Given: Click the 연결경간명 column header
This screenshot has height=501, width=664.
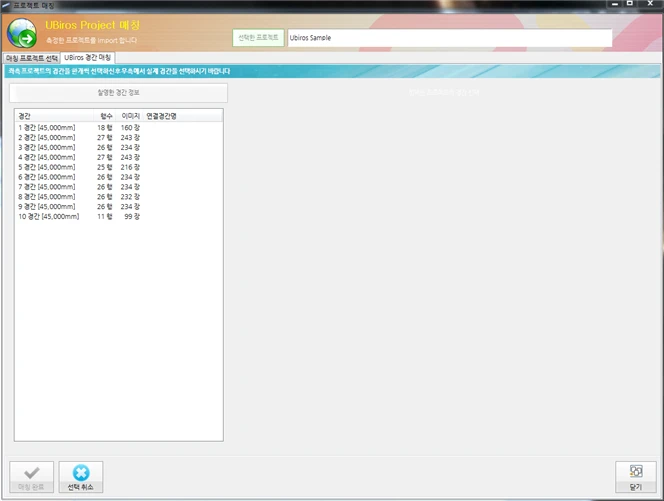Looking at the screenshot, I should pyautogui.click(x=183, y=116).
